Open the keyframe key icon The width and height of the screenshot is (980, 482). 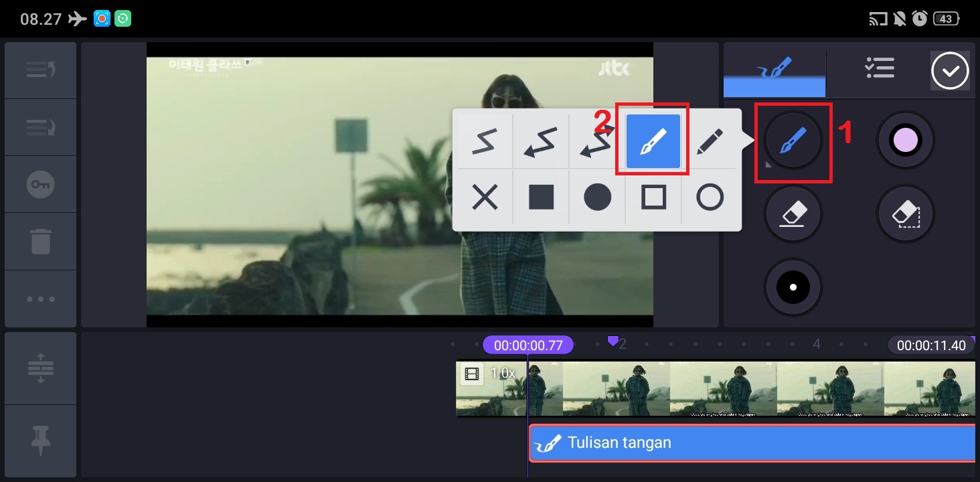(x=41, y=185)
